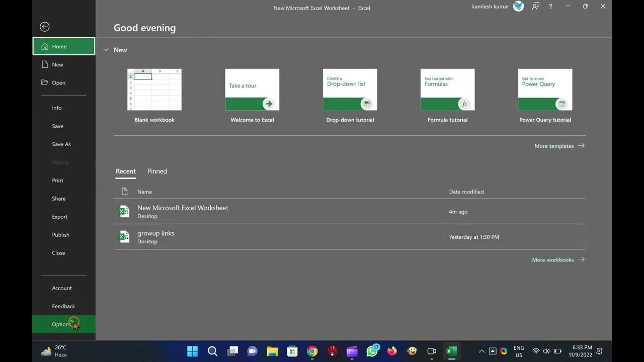This screenshot has height=362, width=644.
Task: Click Save in the sidebar
Action: pyautogui.click(x=64, y=126)
